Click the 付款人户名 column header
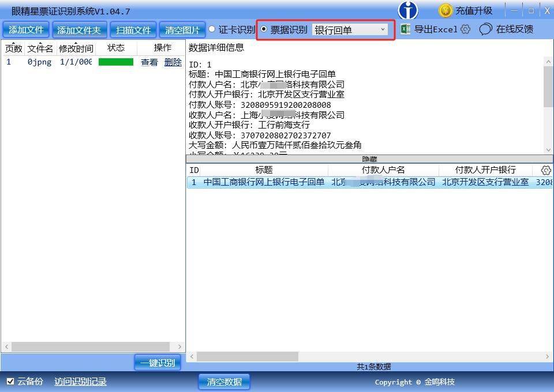Screen dimensions: 554x392 (x=383, y=170)
